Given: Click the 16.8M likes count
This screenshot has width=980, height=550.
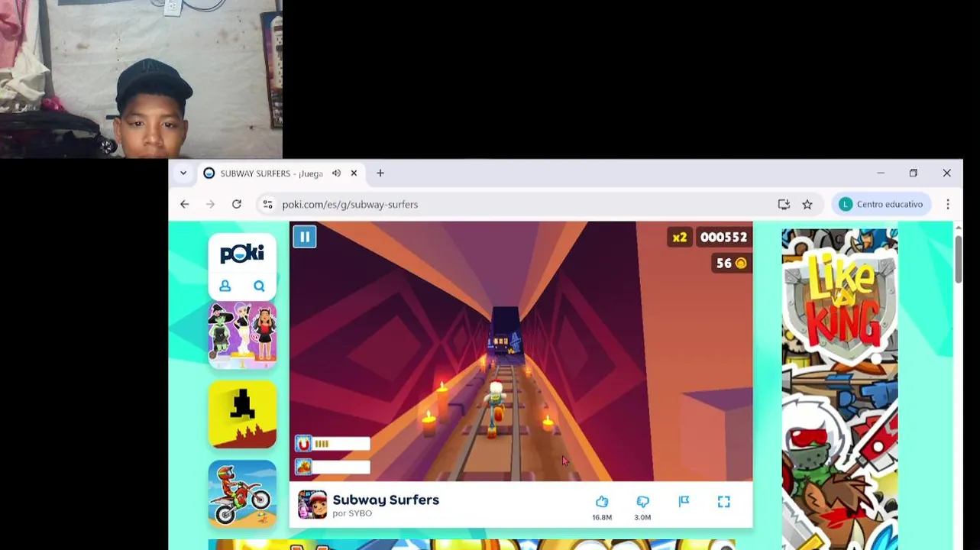Looking at the screenshot, I should click(602, 518).
